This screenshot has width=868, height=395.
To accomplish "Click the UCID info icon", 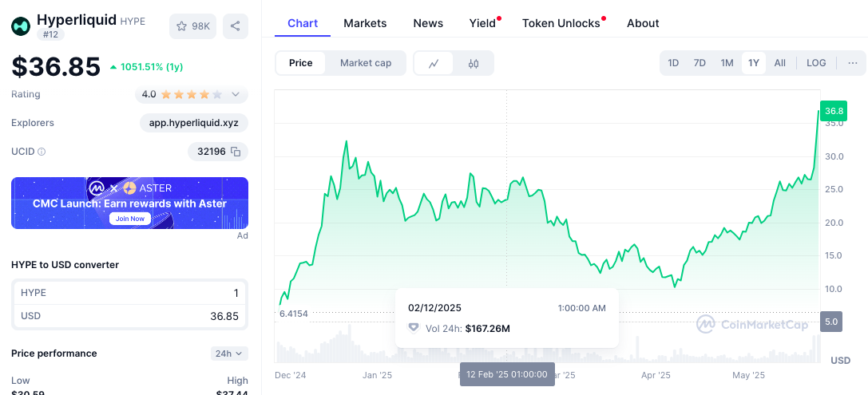I will pyautogui.click(x=42, y=152).
